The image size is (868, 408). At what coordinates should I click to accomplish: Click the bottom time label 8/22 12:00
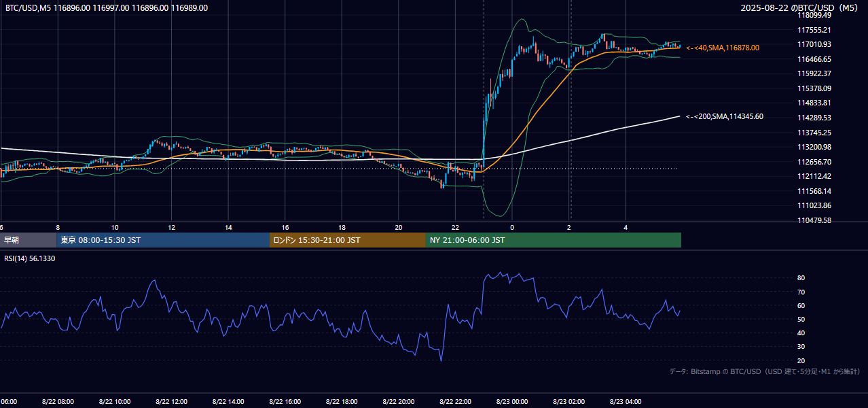click(172, 401)
